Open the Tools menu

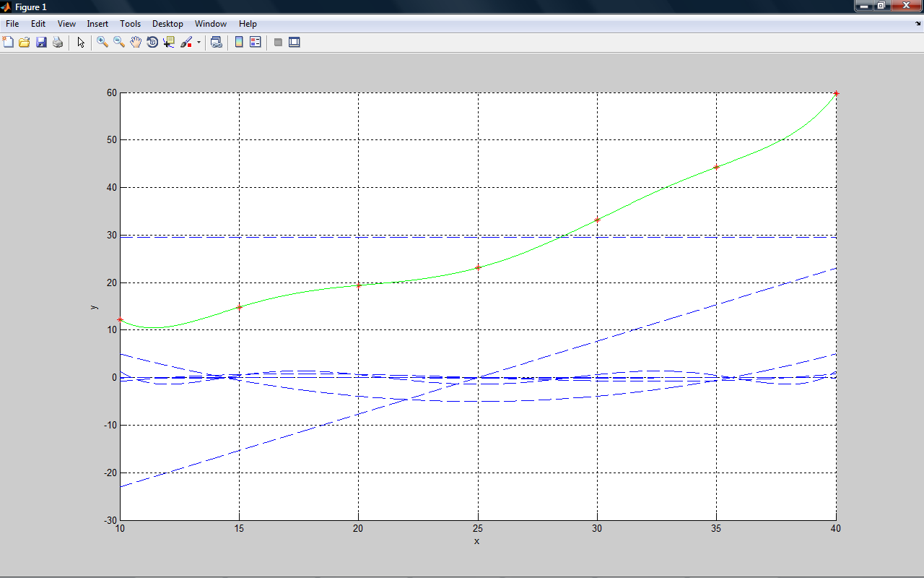(x=131, y=24)
